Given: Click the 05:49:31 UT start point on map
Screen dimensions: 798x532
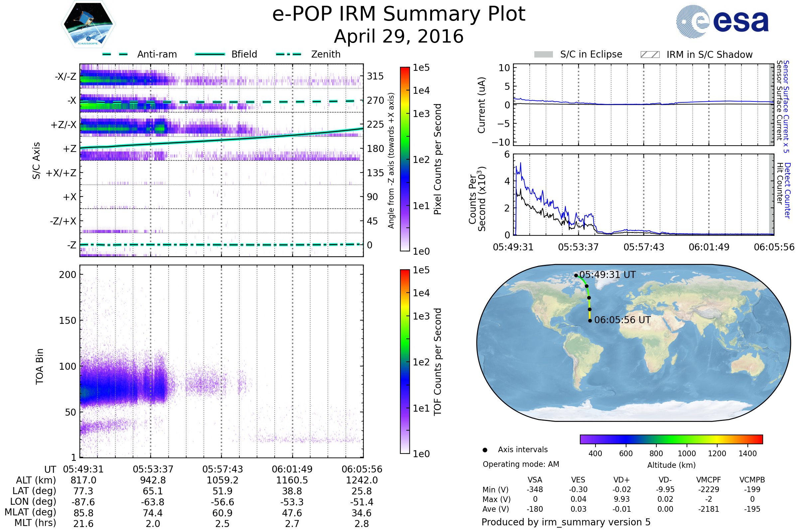Looking at the screenshot, I should pos(576,276).
